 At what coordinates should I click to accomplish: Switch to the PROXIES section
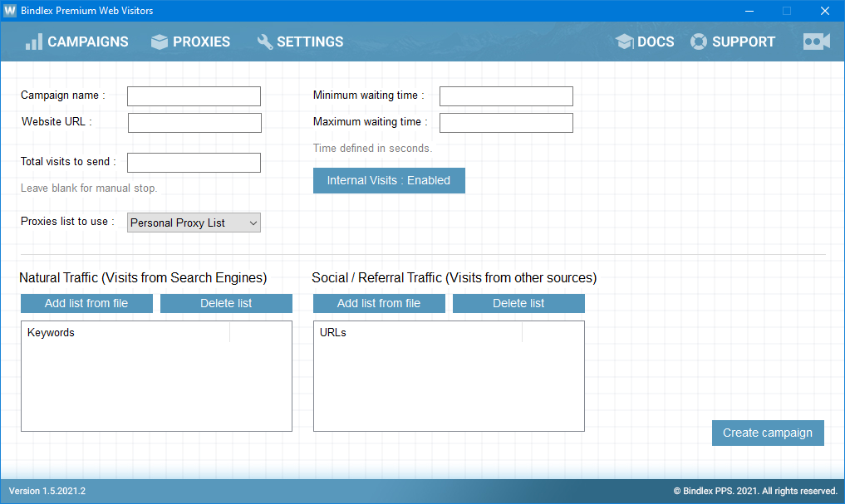(202, 42)
